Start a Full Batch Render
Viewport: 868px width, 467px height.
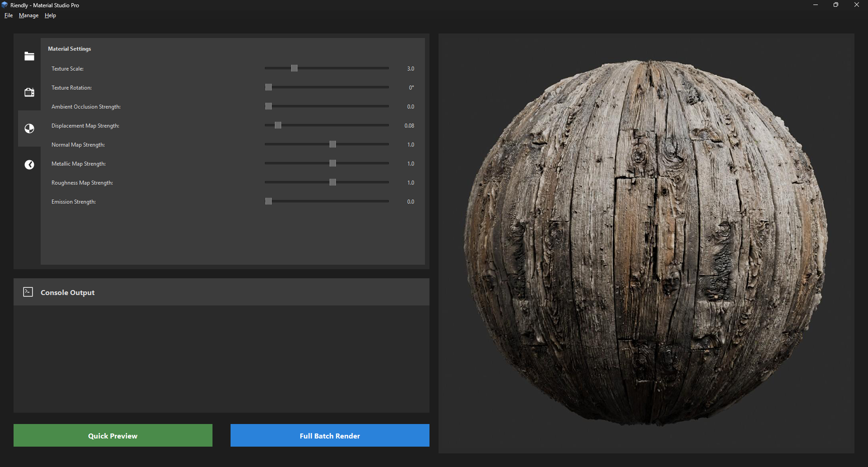coord(329,435)
